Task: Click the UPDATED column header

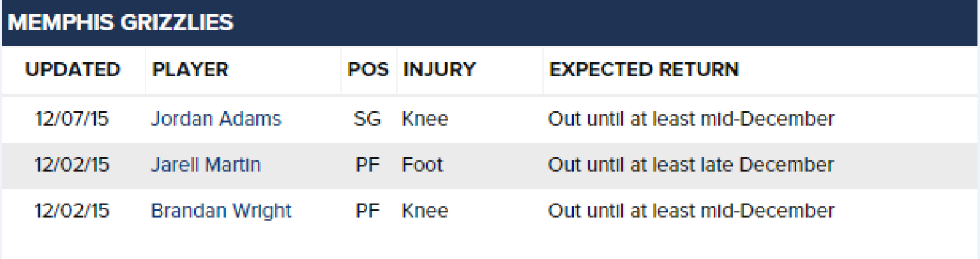Action: click(x=73, y=70)
